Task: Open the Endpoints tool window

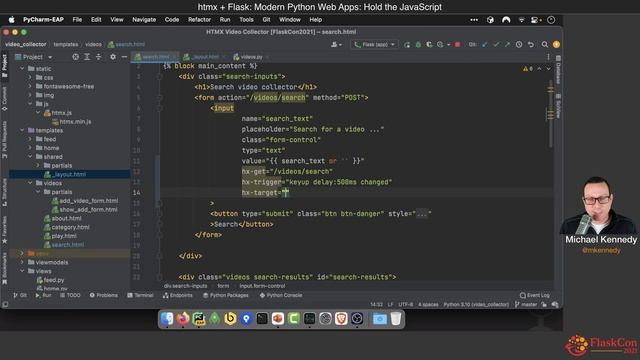Action: [178, 295]
